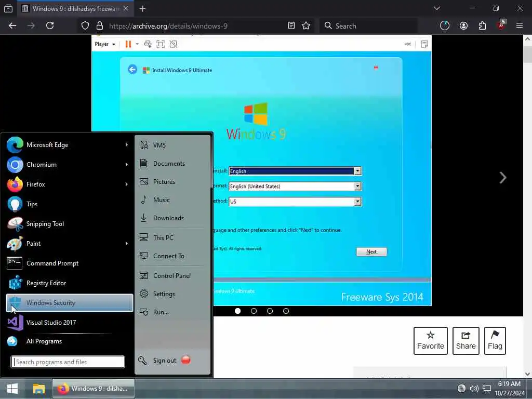The image size is (532, 399).
Task: Open a new browser tab
Action: click(x=143, y=9)
